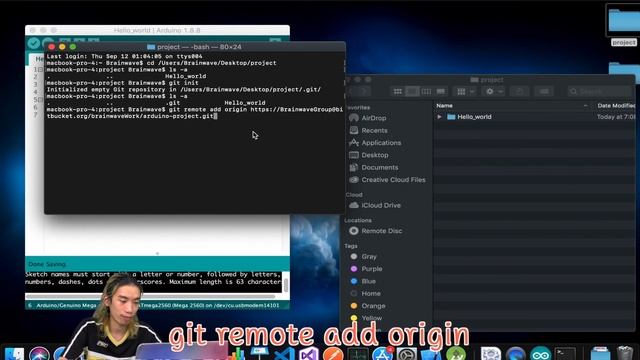Open Finder Edit Tags button
Screen dimensions: 640x360
[544, 91]
